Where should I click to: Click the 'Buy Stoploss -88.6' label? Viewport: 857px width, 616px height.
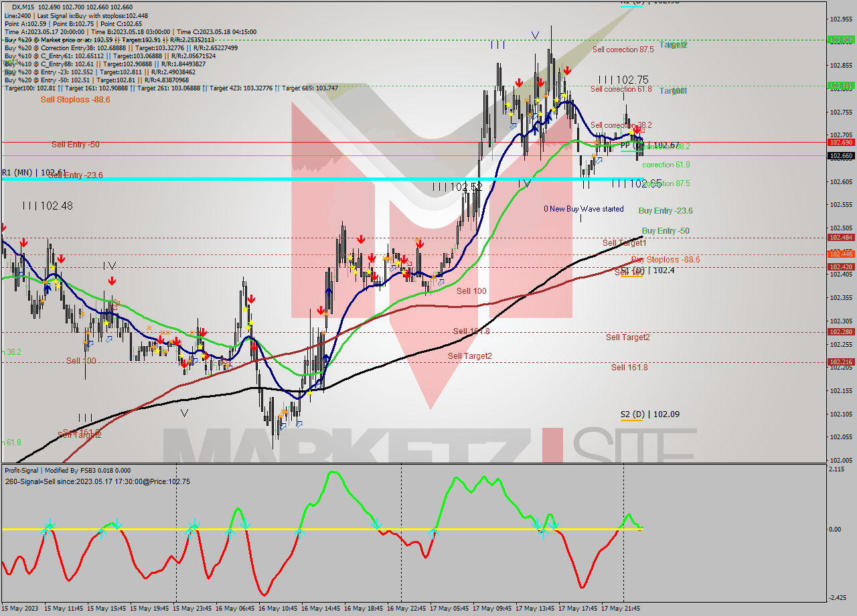pos(666,259)
